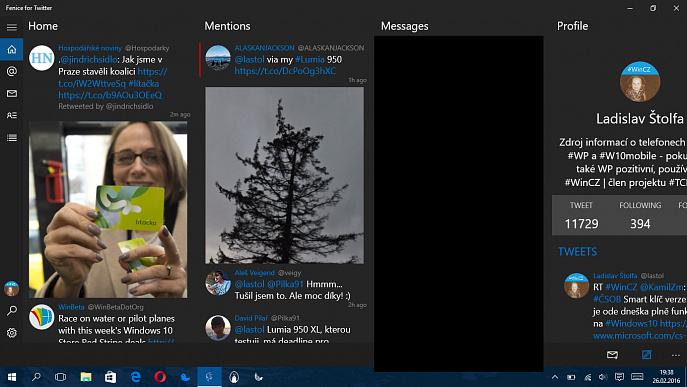Image resolution: width=687 pixels, height=387 pixels.
Task: Click Home column header
Action: pos(43,26)
